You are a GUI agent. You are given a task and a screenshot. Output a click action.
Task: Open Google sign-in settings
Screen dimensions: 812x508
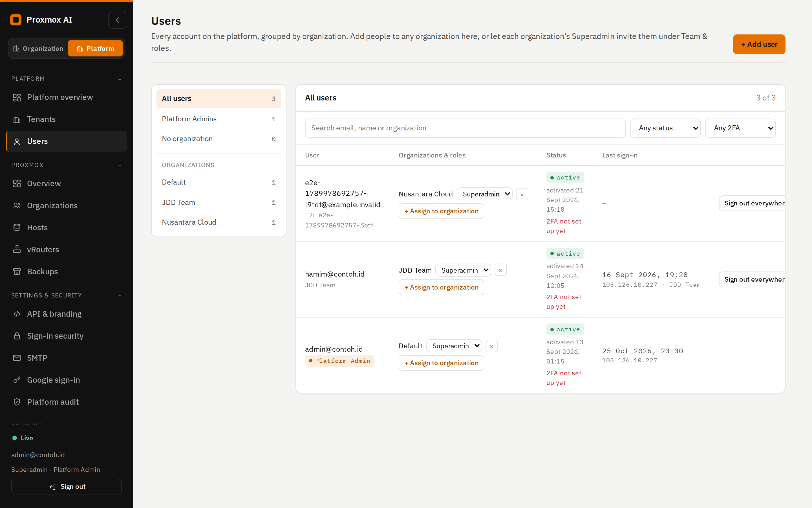(x=67, y=380)
